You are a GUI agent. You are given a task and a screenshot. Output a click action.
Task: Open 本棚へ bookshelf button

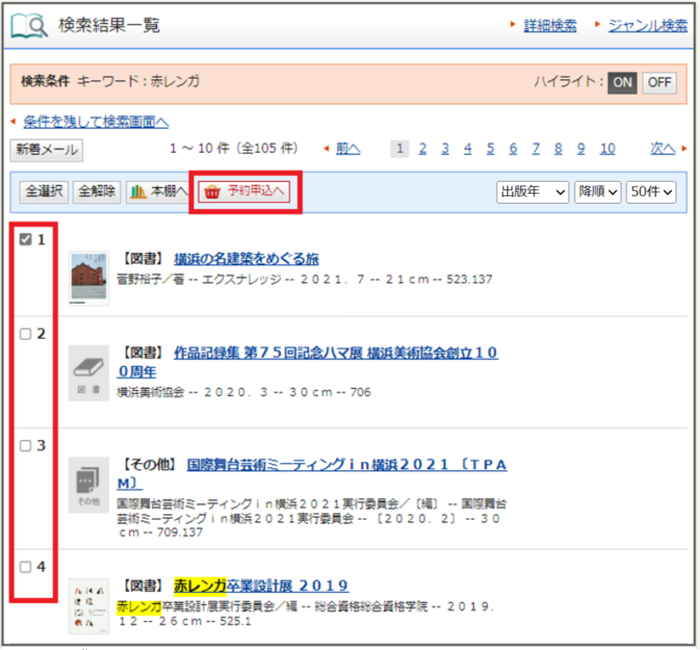[157, 191]
